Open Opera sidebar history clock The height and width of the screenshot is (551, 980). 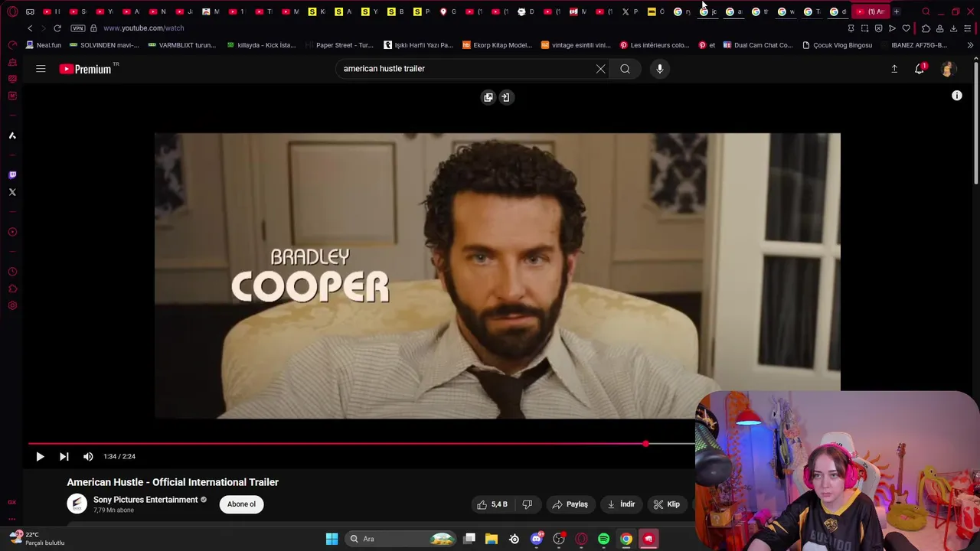click(x=12, y=272)
